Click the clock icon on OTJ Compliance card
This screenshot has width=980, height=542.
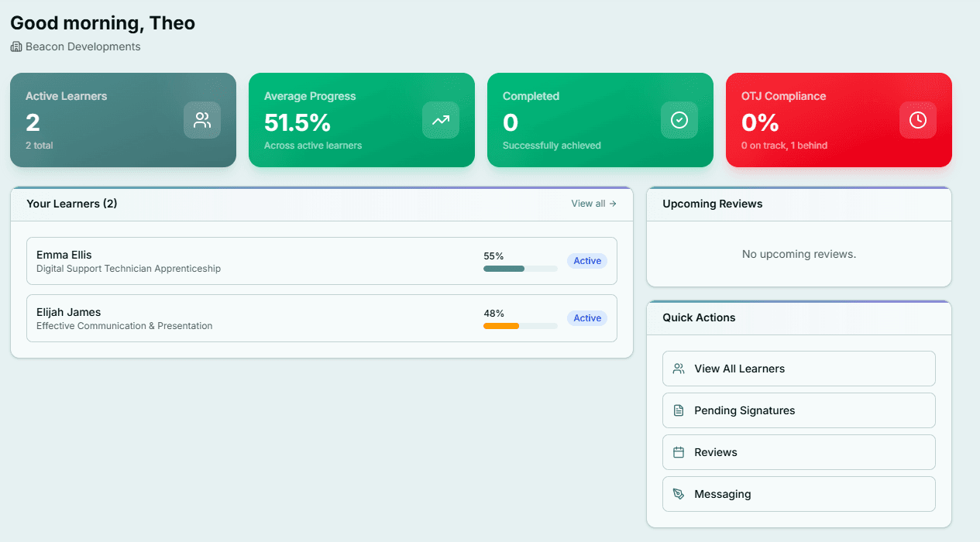[x=918, y=120]
